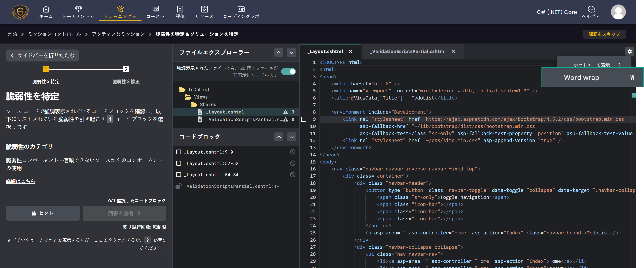644x268 pixels.
Task: Click the ToDoList folder icon
Action: click(x=182, y=89)
